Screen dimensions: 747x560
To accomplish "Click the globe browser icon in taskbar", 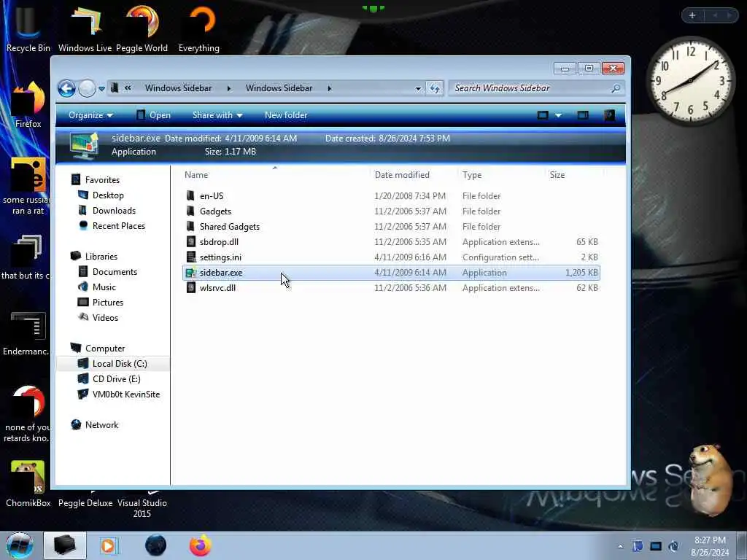I will [156, 545].
